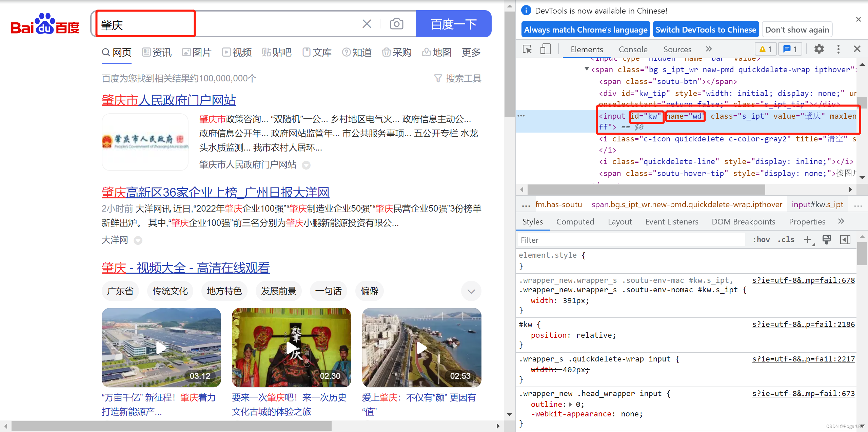868x432 pixels.
Task: Open DevTools settings gear
Action: point(819,49)
